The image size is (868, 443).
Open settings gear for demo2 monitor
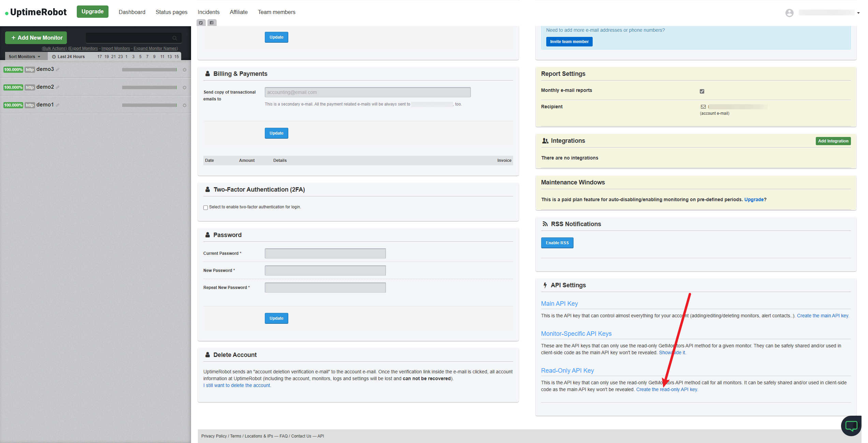185,88
